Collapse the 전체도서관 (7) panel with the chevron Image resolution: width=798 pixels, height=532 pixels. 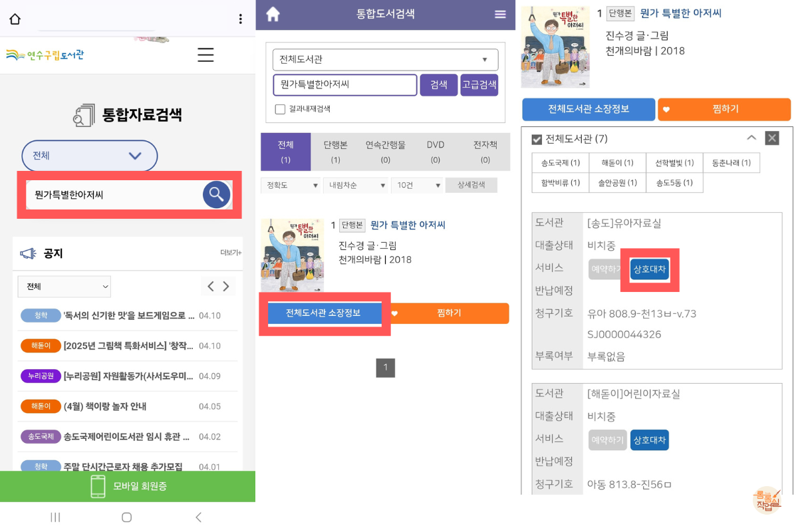(751, 138)
